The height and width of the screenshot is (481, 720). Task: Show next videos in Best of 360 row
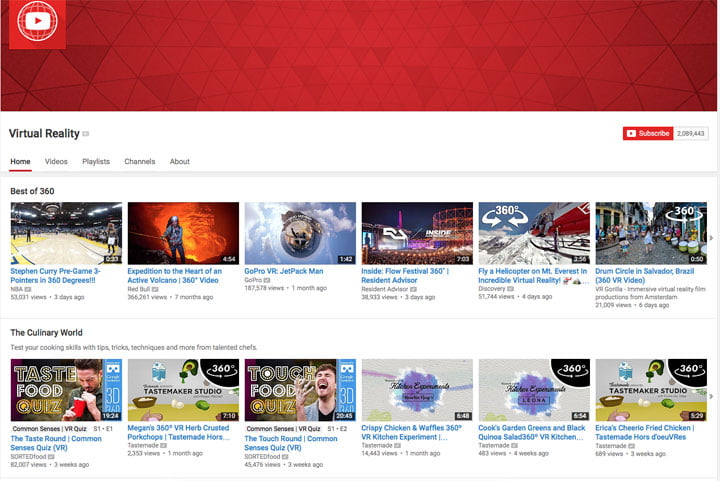pyautogui.click(x=712, y=238)
